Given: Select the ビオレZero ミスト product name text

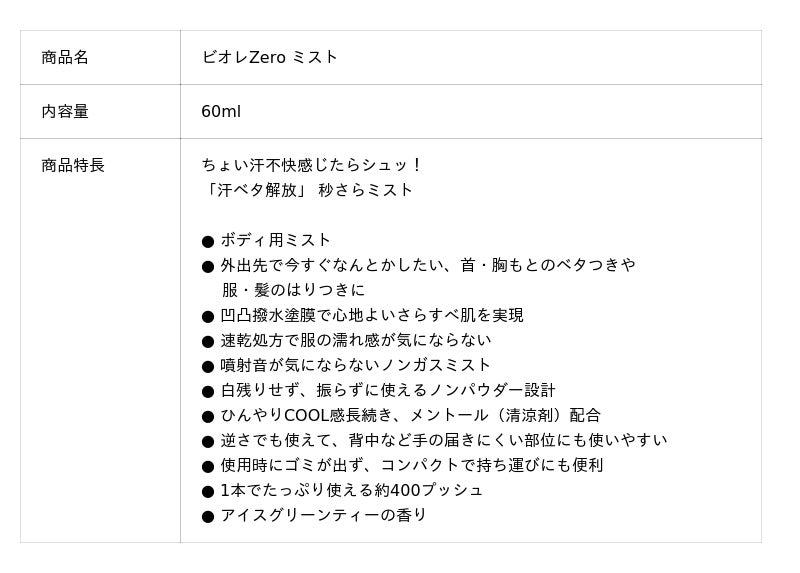Looking at the screenshot, I should tap(269, 58).
